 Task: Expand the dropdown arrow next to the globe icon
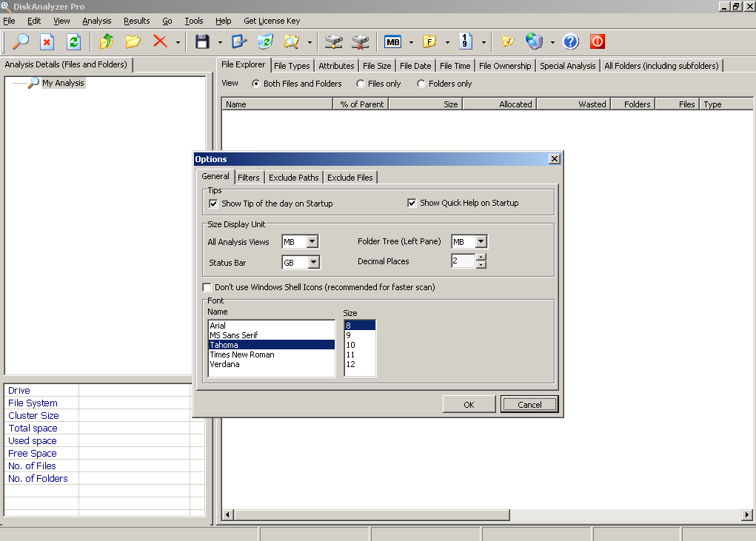click(x=552, y=42)
